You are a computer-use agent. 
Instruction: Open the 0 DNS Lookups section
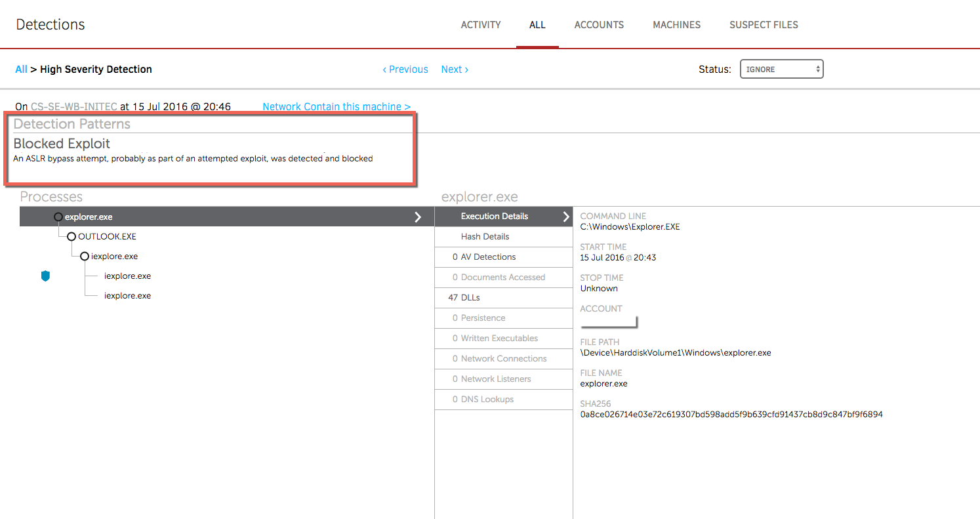(503, 400)
